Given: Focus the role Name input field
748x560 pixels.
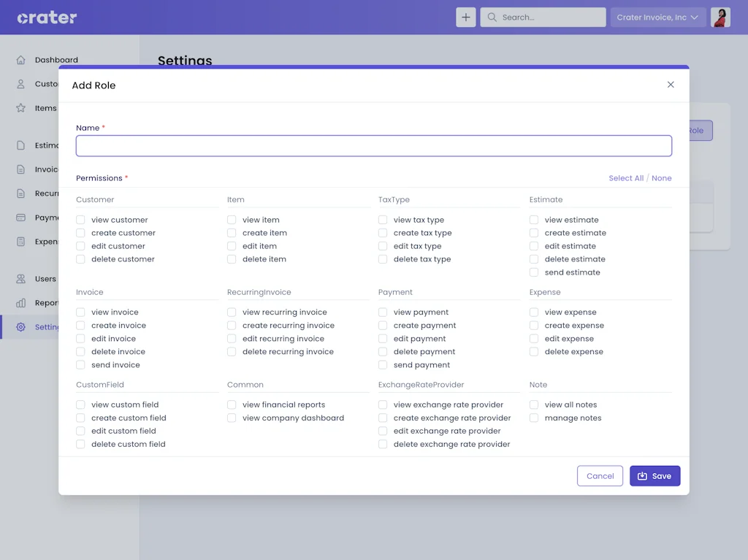Looking at the screenshot, I should click(373, 146).
